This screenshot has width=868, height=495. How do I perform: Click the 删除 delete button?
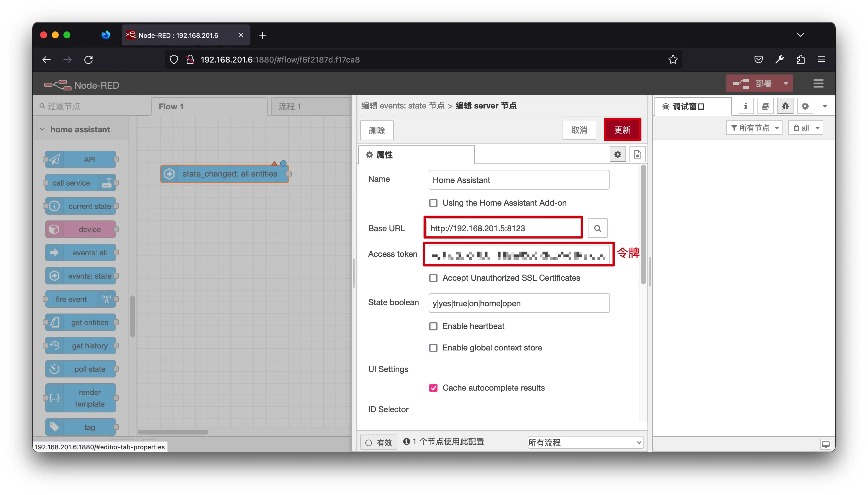pos(377,130)
